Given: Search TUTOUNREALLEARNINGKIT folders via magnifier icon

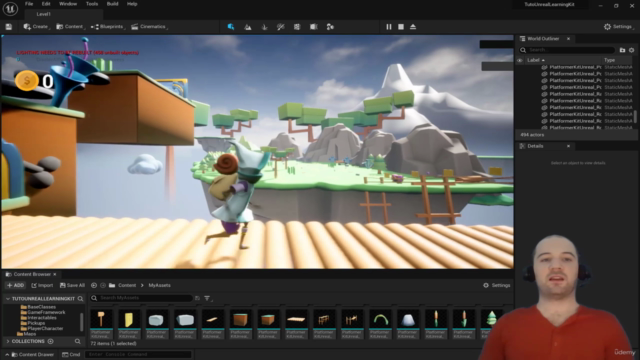Looking at the screenshot, I should pos(80,299).
